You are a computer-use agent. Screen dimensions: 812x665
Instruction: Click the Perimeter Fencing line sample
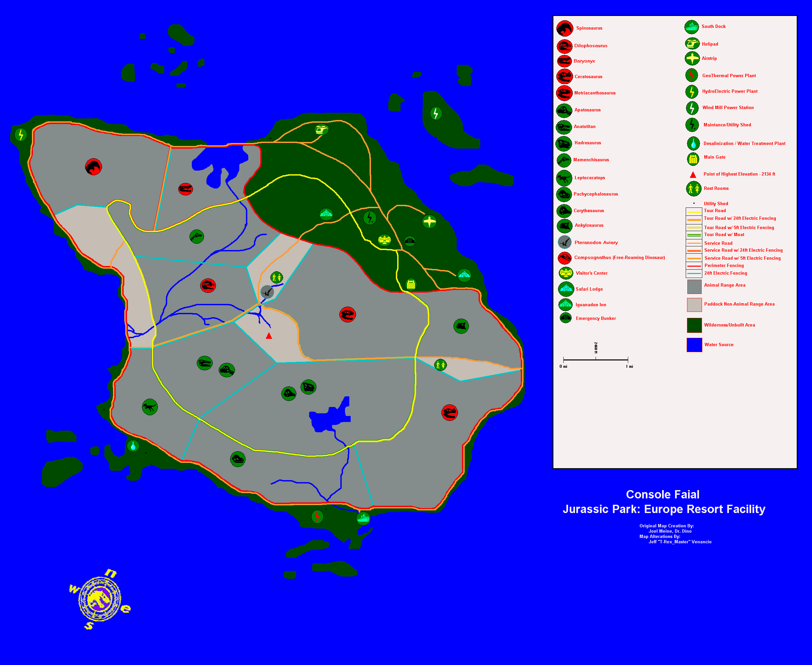tap(694, 266)
